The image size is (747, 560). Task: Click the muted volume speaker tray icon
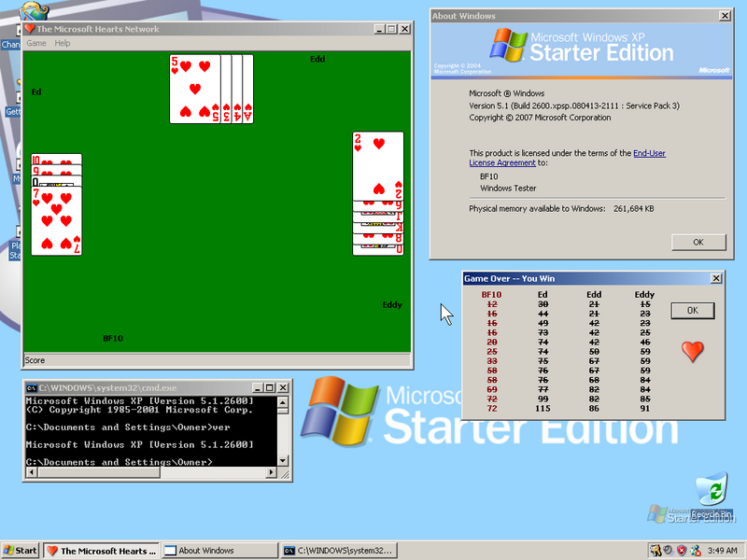(669, 551)
